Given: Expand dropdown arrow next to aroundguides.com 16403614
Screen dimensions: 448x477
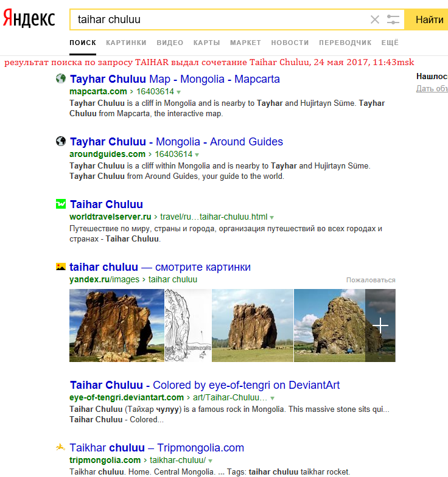Looking at the screenshot, I should (x=197, y=155).
